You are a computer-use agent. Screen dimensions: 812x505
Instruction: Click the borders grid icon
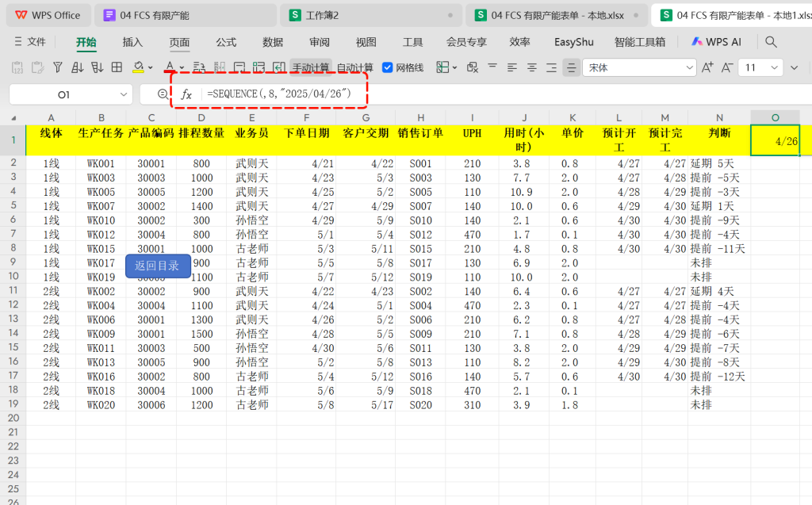click(117, 67)
